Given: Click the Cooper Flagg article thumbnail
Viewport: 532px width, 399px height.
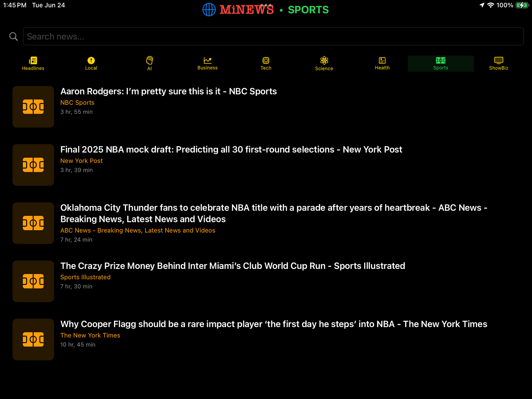Looking at the screenshot, I should click(33, 340).
